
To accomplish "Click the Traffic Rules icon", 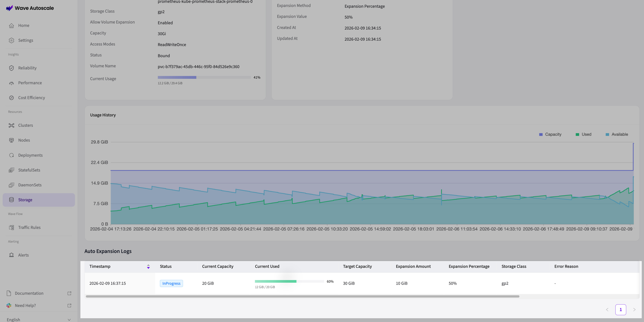I will tap(11, 227).
